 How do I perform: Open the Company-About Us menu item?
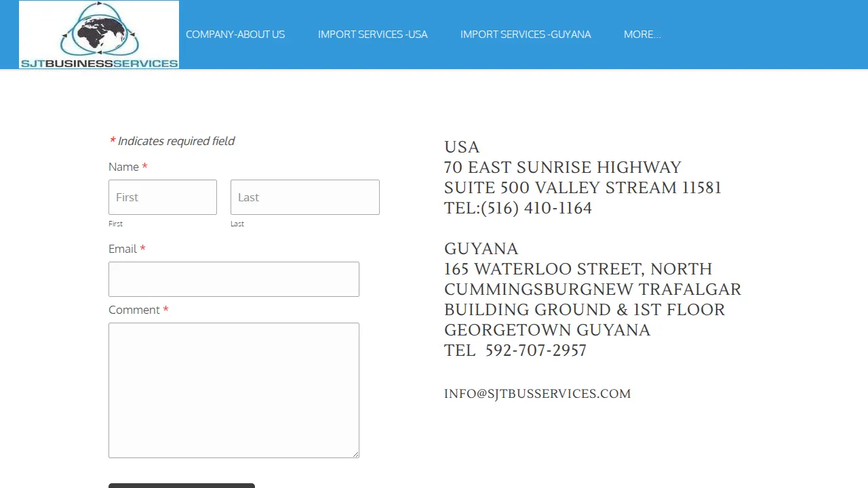tap(235, 35)
